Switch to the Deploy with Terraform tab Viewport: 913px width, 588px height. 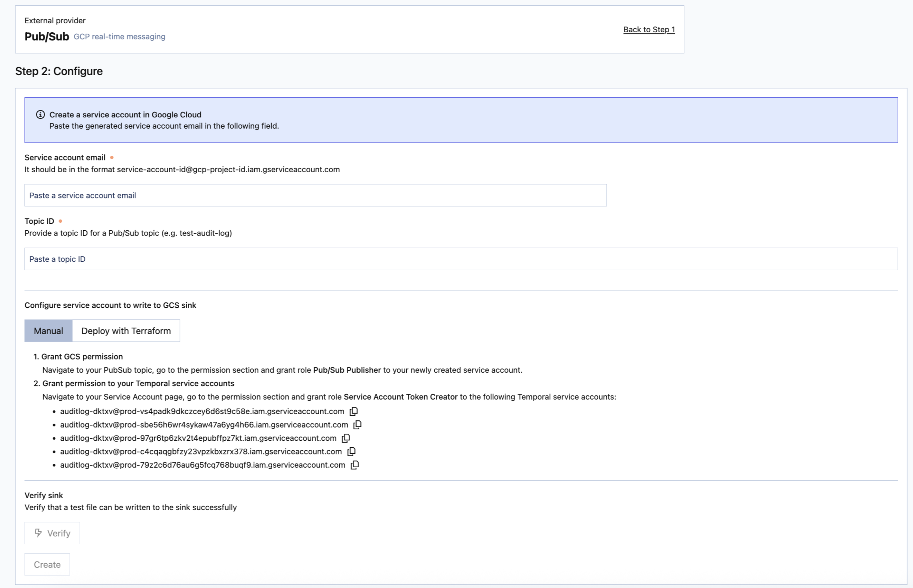pyautogui.click(x=126, y=331)
